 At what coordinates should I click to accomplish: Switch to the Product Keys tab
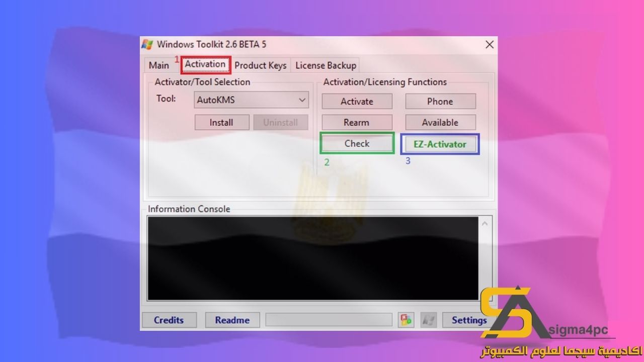[x=261, y=65]
